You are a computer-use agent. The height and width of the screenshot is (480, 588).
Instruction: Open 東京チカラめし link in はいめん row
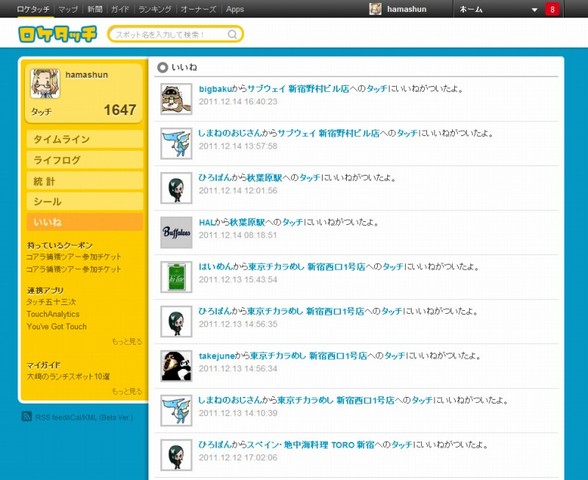(306, 267)
